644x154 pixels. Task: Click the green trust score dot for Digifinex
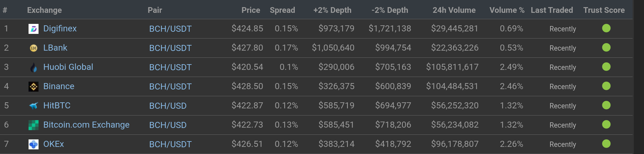606,28
